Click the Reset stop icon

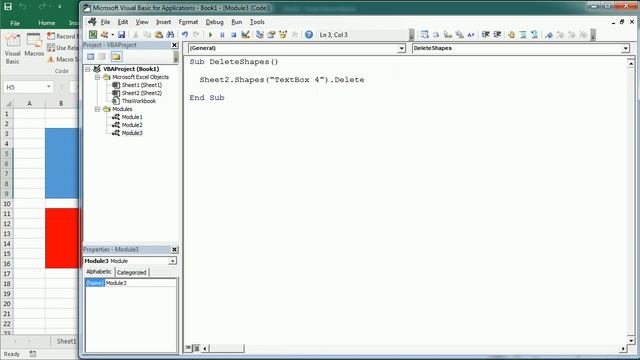[233, 35]
